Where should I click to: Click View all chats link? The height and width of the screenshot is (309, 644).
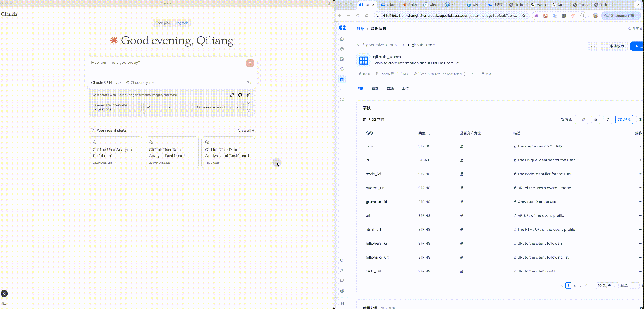coord(246,130)
